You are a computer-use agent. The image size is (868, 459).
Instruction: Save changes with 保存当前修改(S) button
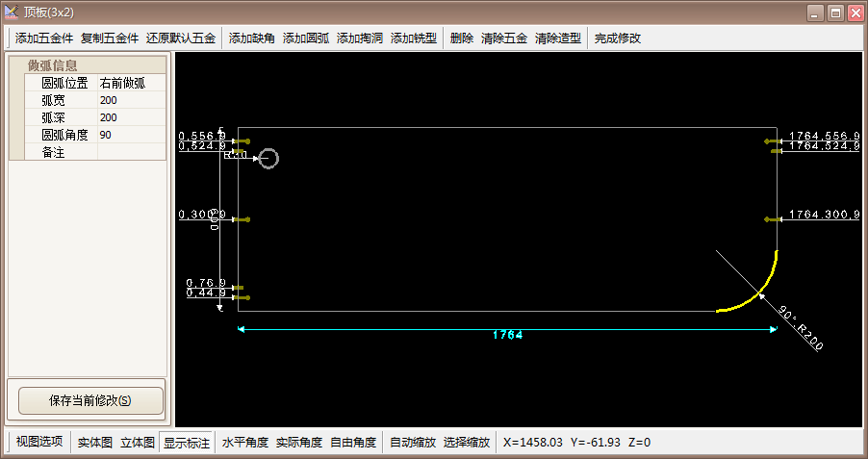click(90, 400)
